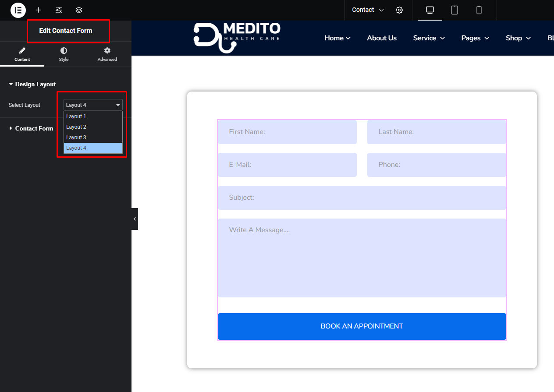Collapse the Design Layout section
This screenshot has width=554, height=392.
(35, 84)
